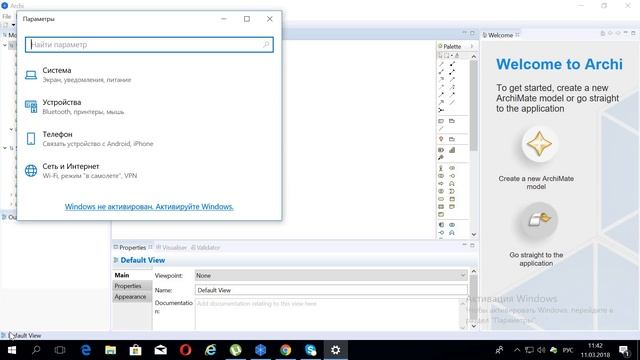Choose the Format Painter tool in Palette
The height and width of the screenshot is (360, 640).
coord(457,55)
